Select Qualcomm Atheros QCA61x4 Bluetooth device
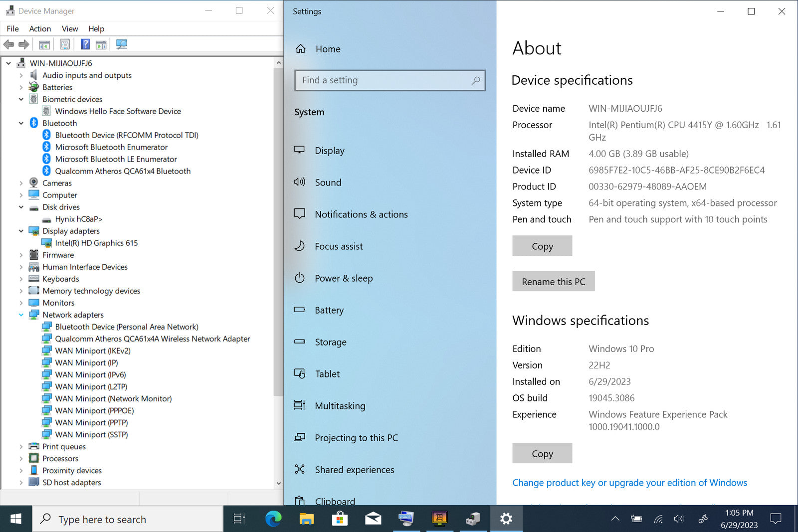The width and height of the screenshot is (798, 532). (123, 171)
